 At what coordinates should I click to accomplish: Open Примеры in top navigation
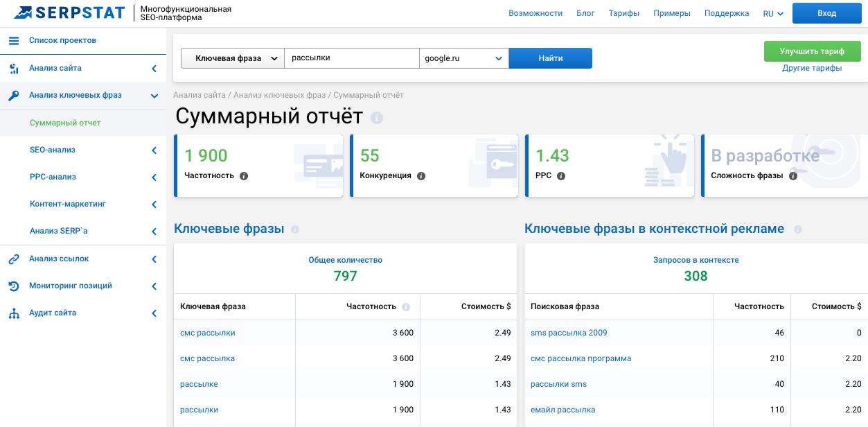[x=672, y=13]
